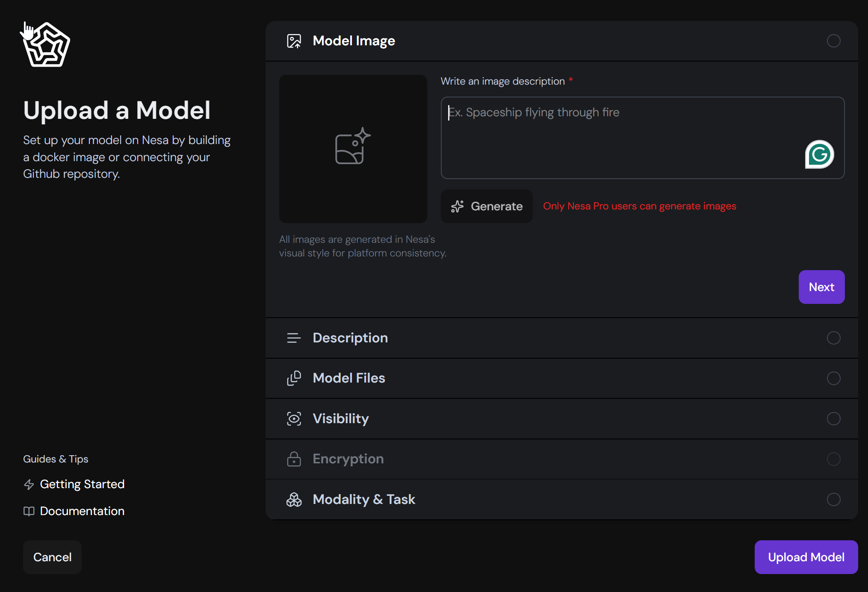The width and height of the screenshot is (868, 592).
Task: Expand the Modality & Task section
Action: (x=364, y=499)
